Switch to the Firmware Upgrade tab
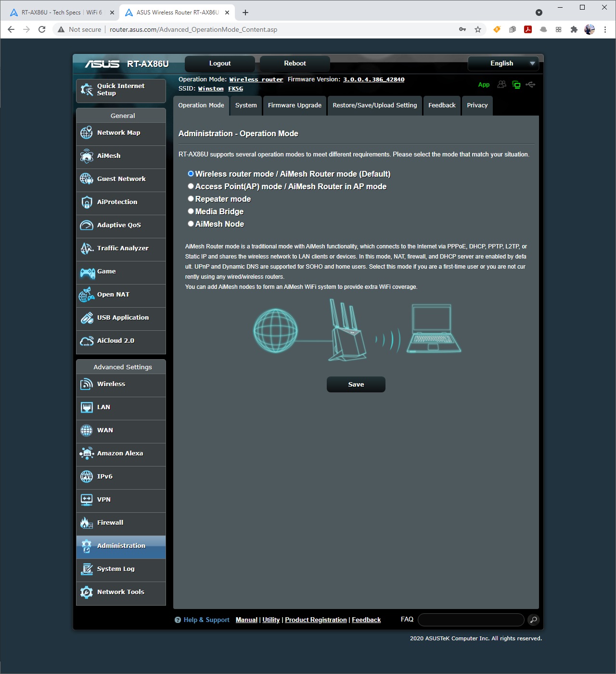This screenshot has width=616, height=674. click(295, 105)
